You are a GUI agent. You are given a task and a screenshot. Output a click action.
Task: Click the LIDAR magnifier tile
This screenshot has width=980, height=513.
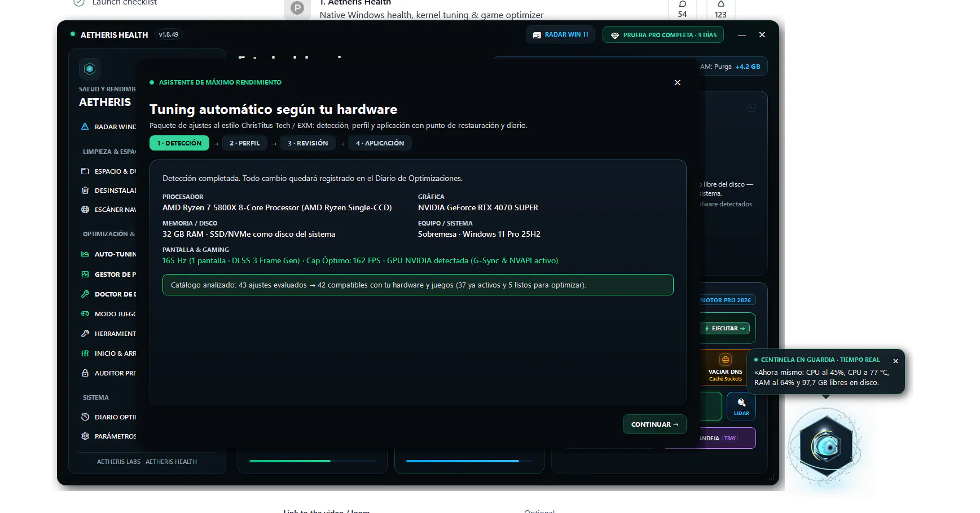(741, 406)
